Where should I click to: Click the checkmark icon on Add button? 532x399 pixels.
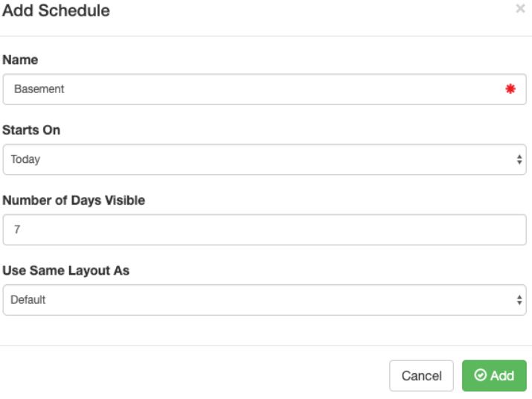[481, 375]
